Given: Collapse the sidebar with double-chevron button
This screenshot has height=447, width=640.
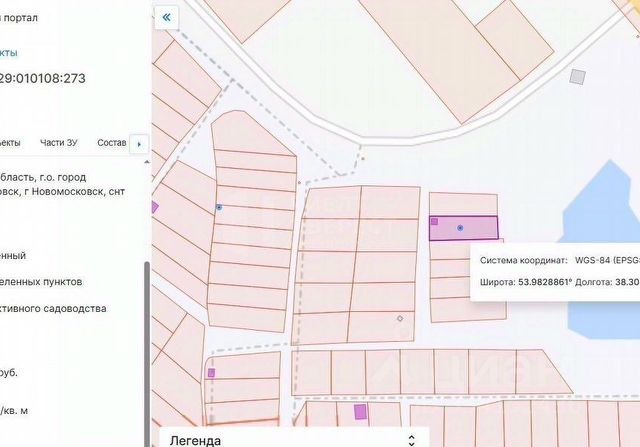Looking at the screenshot, I should pos(166,18).
